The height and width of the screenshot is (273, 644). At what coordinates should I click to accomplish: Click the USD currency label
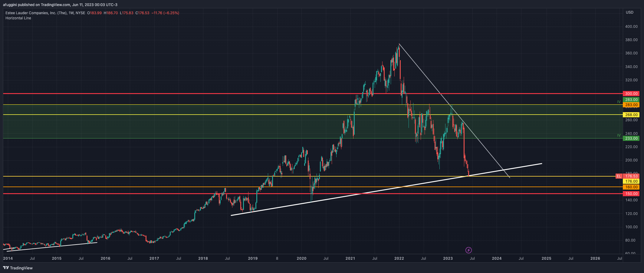point(629,12)
